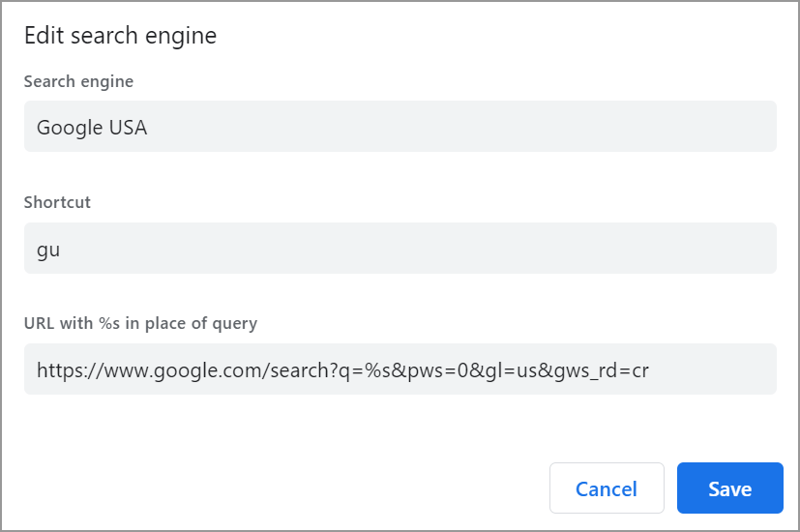Click the Save button
This screenshot has height=532, width=800.
729,488
